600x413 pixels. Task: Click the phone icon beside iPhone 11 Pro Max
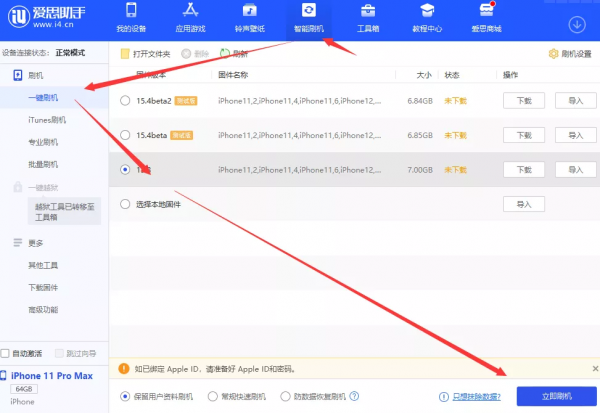coord(3,375)
